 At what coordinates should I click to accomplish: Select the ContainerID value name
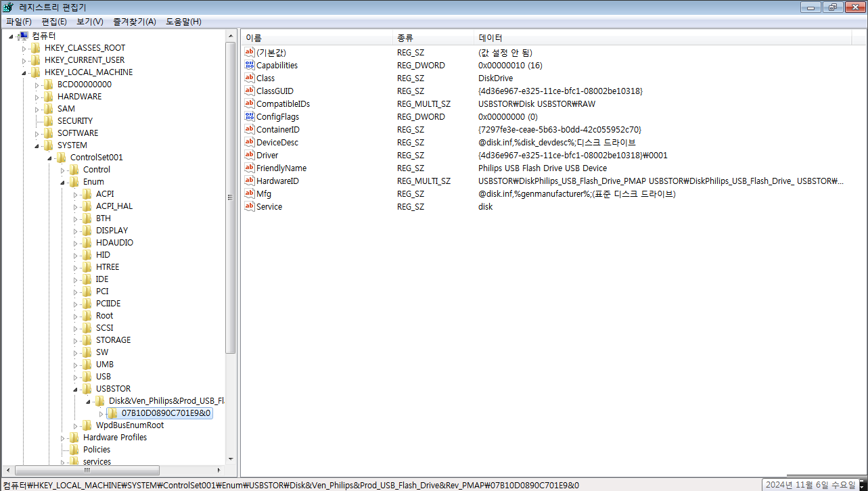(278, 130)
